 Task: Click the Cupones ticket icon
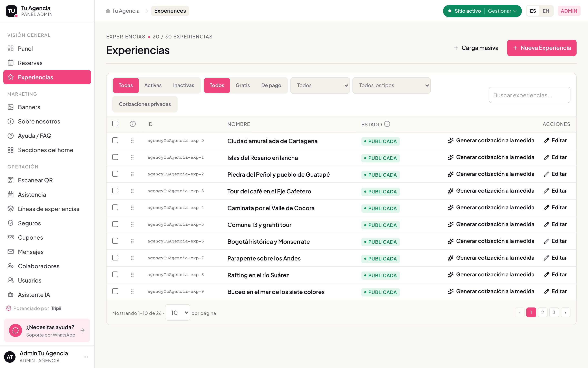pos(10,237)
